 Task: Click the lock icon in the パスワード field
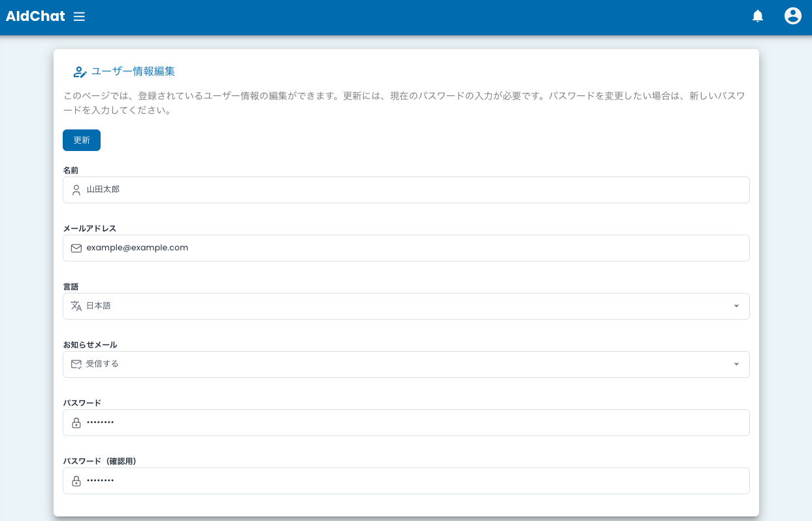coord(76,422)
